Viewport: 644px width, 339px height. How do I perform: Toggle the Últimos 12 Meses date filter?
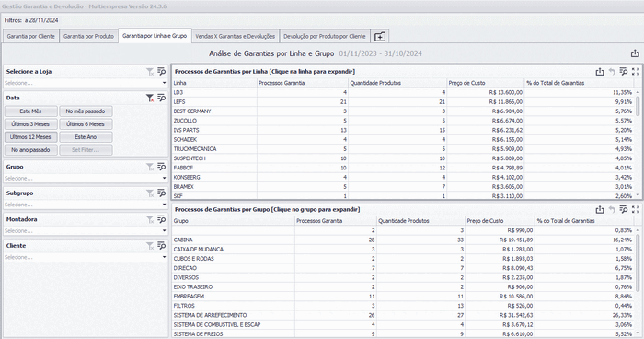click(30, 137)
